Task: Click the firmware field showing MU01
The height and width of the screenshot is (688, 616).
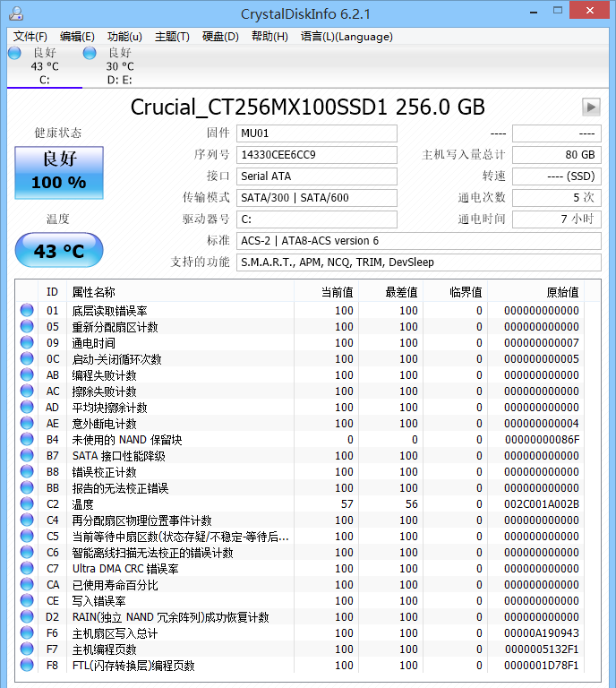Action: click(x=317, y=133)
